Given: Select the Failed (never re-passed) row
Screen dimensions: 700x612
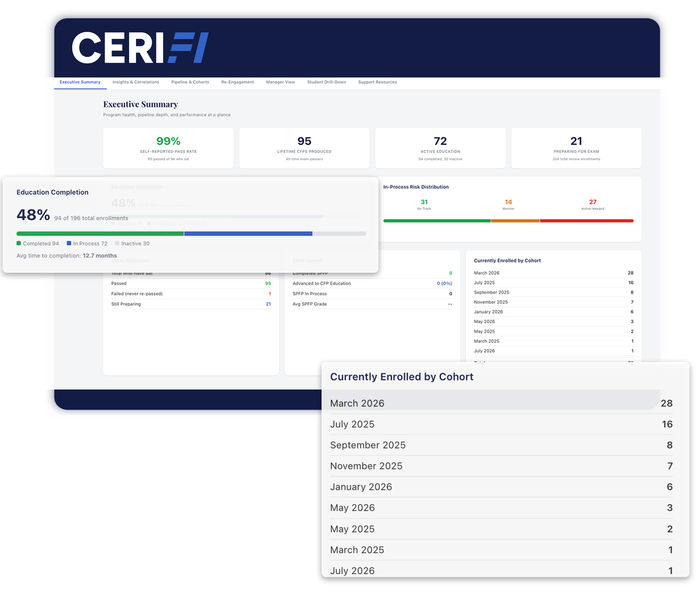Looking at the screenshot, I should pyautogui.click(x=191, y=294).
